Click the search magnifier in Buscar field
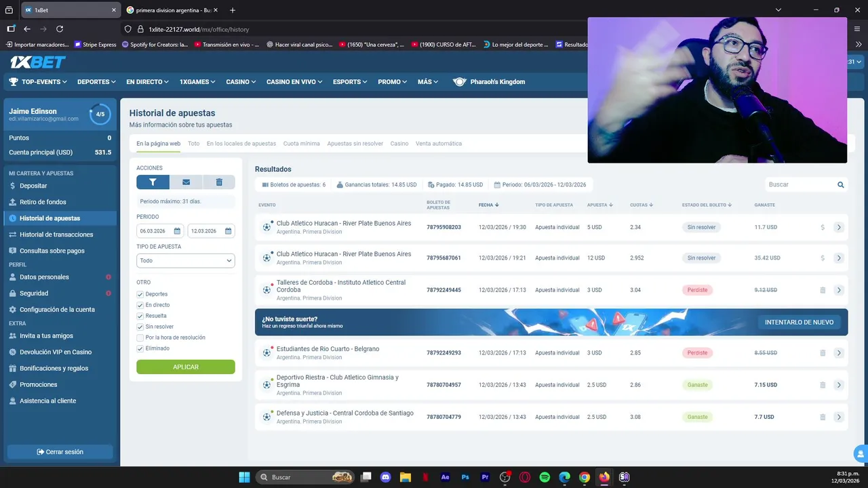This screenshot has width=868, height=488. (841, 184)
